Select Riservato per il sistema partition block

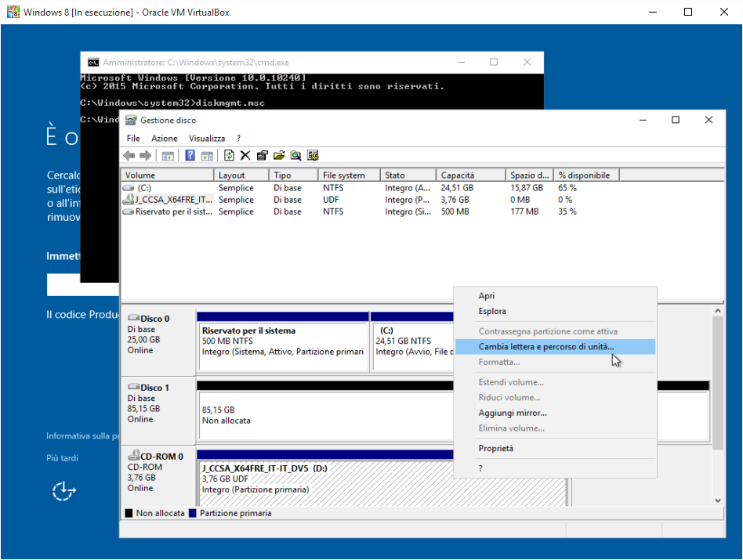coord(283,341)
